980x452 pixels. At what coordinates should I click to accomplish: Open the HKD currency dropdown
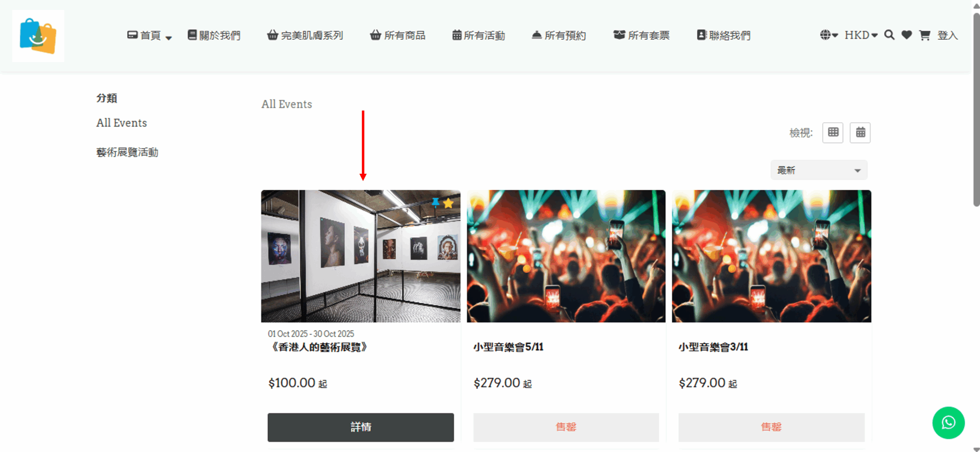click(861, 35)
